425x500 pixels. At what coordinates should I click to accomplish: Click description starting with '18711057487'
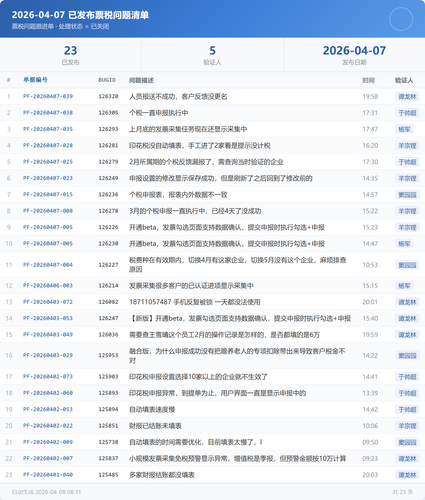(195, 302)
